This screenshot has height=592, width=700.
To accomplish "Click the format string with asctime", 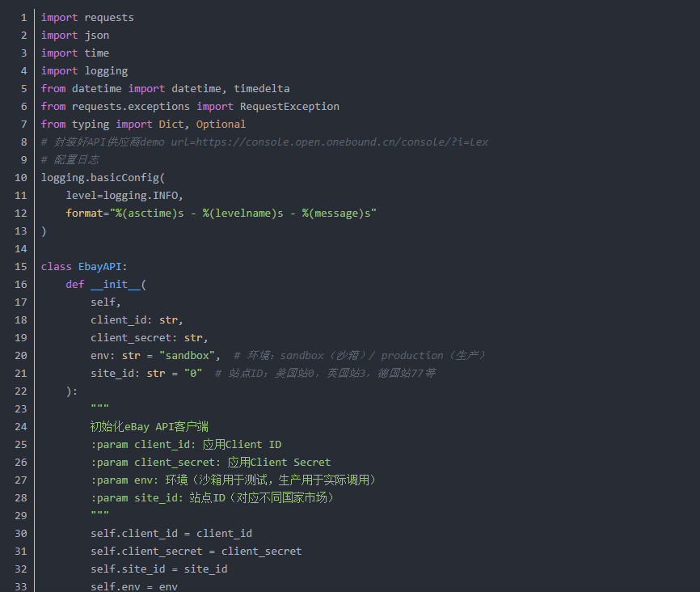I will 244,214.
